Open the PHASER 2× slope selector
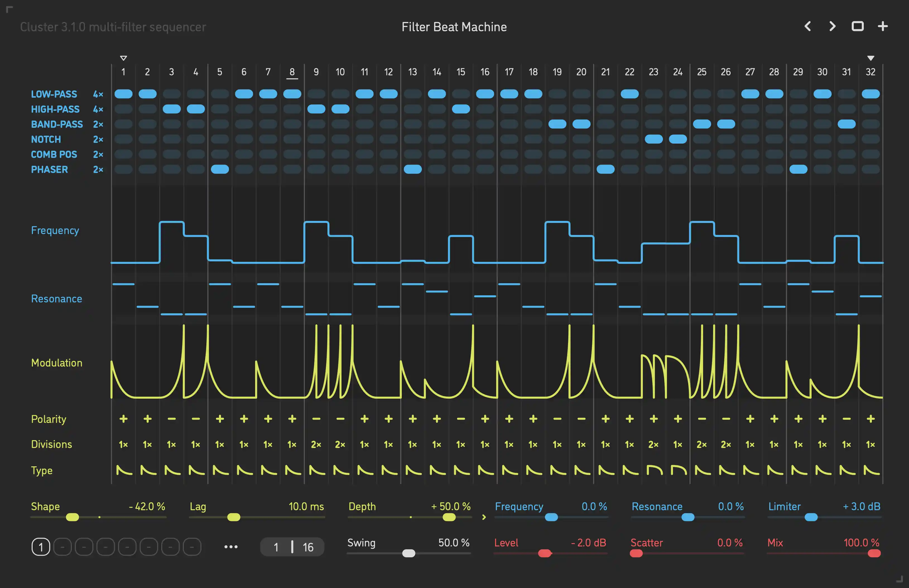 (98, 170)
